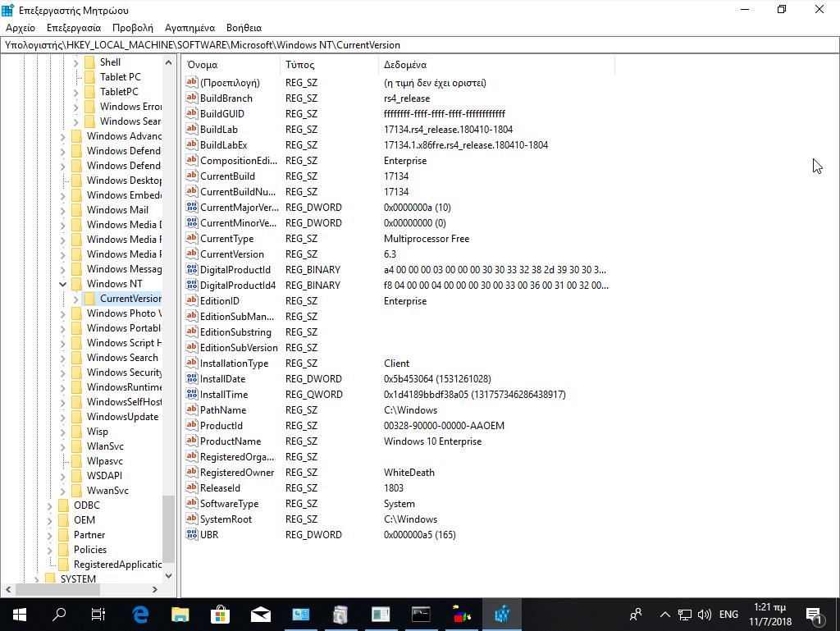Select the InstallationType value name
840x631 pixels.
[x=234, y=364]
